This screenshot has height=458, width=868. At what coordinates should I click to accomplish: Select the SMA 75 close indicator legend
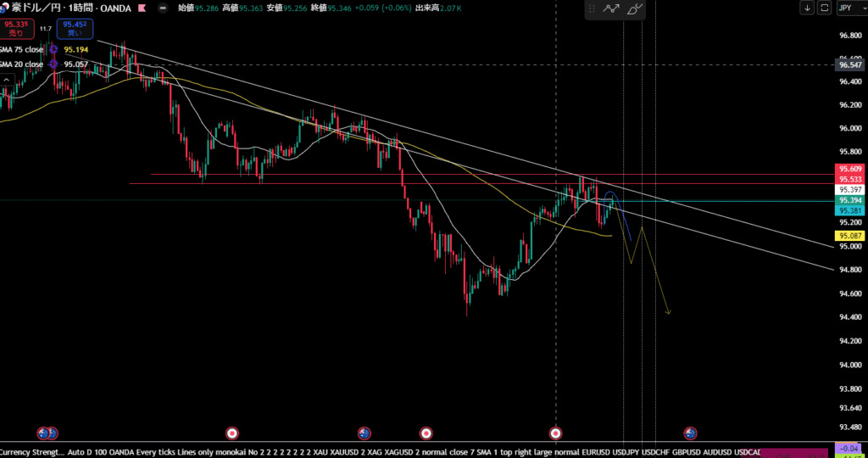(22, 50)
